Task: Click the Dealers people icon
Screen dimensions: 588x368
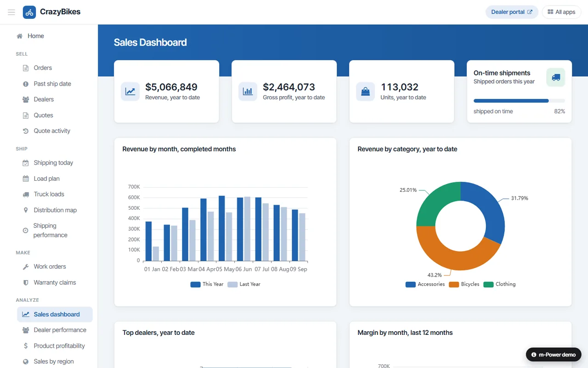Action: (26, 99)
